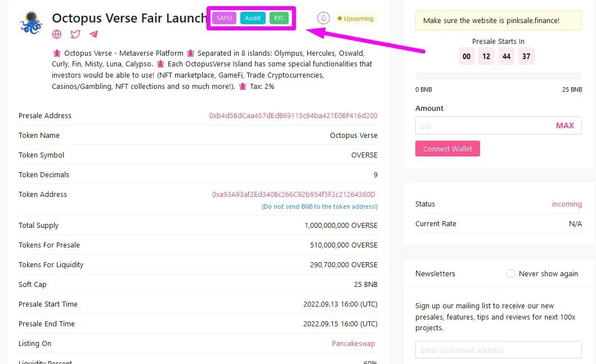Viewport: 596px width, 364px height.
Task: Click the countdown days box '00'
Action: point(467,56)
